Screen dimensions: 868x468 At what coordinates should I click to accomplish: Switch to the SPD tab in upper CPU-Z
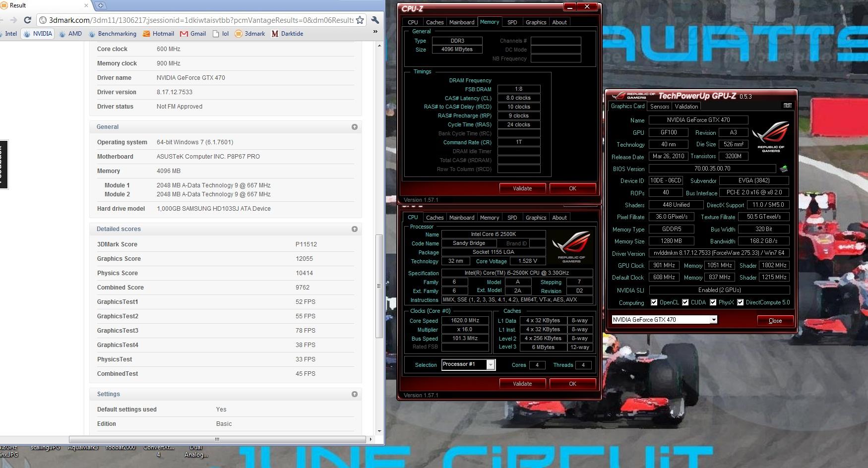512,22
